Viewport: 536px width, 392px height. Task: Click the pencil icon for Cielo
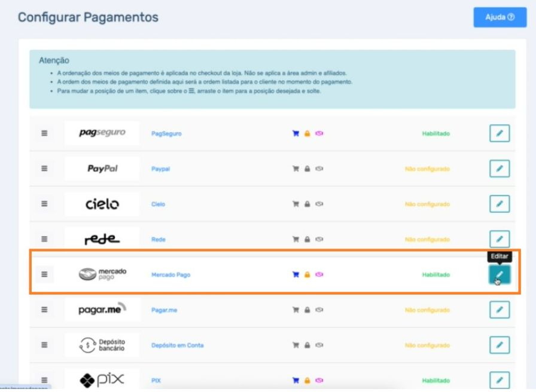500,204
